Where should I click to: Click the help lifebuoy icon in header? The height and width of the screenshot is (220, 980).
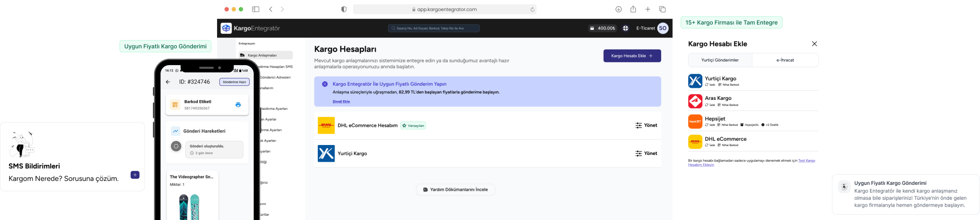[626, 28]
